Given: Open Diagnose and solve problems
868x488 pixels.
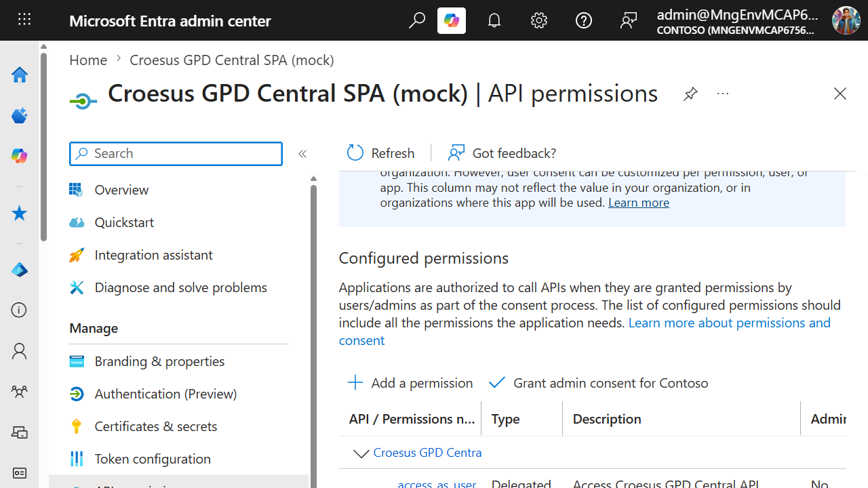Looking at the screenshot, I should [179, 287].
